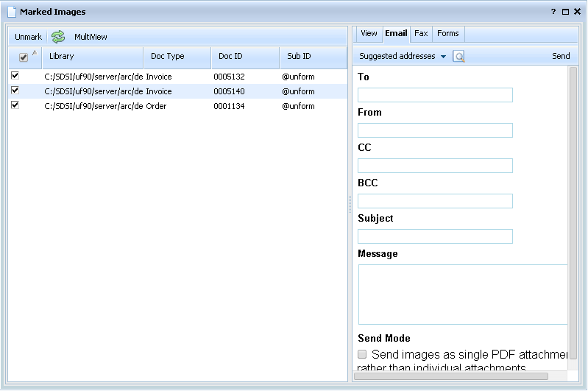The height and width of the screenshot is (391, 588).
Task: Switch to the Forms tab
Action: pos(447,34)
